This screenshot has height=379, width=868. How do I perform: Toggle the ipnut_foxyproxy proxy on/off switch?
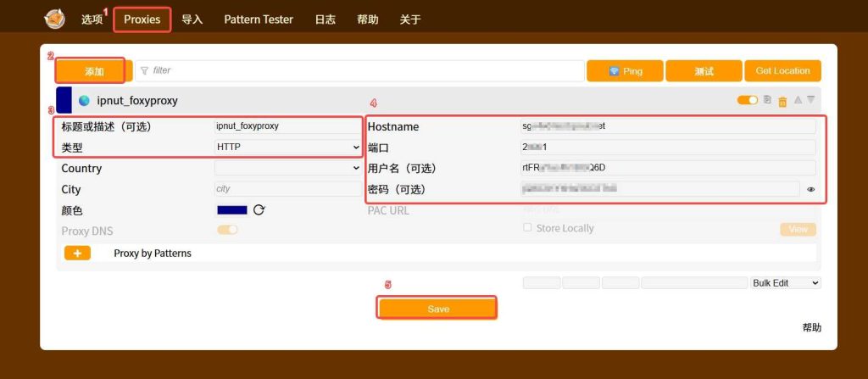(747, 100)
